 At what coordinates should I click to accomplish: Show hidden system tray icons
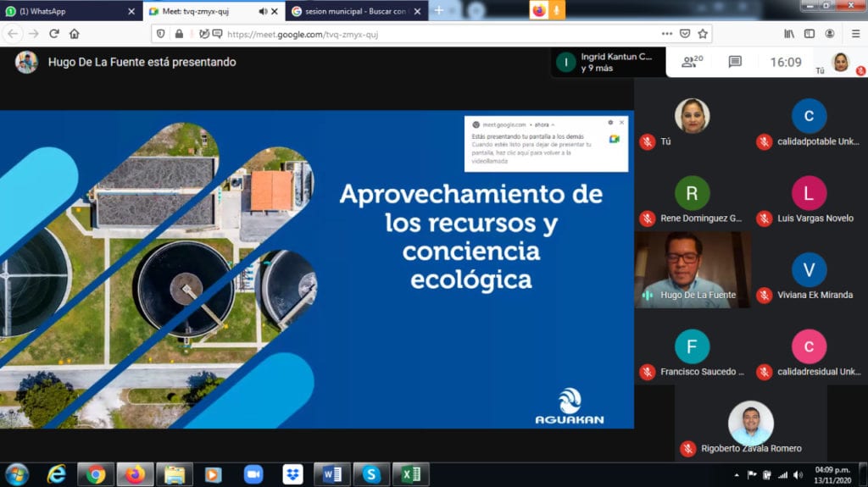pos(737,474)
